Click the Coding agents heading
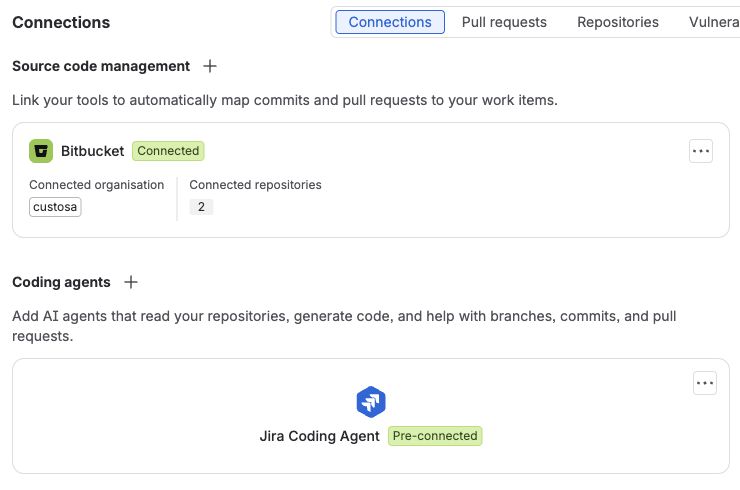This screenshot has width=740, height=490. point(61,282)
